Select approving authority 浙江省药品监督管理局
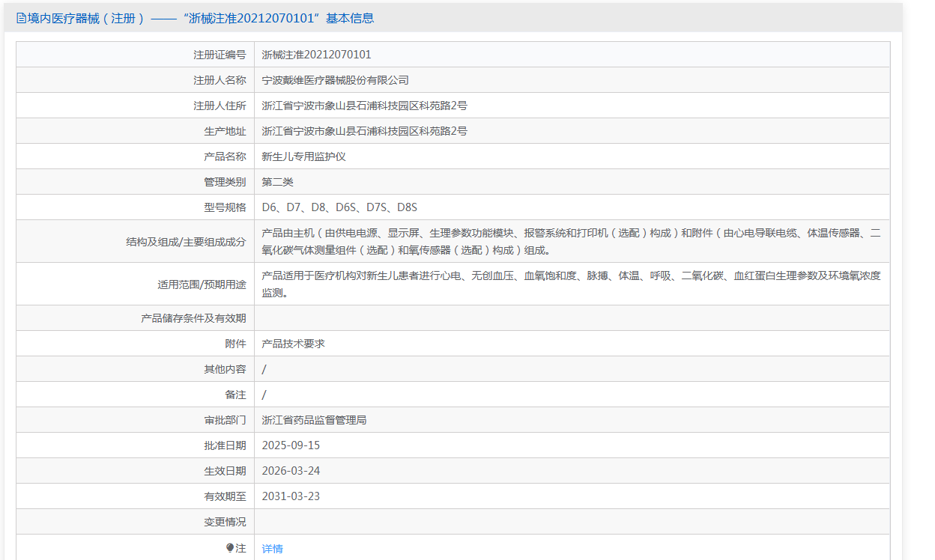This screenshot has height=560, width=935. [315, 420]
